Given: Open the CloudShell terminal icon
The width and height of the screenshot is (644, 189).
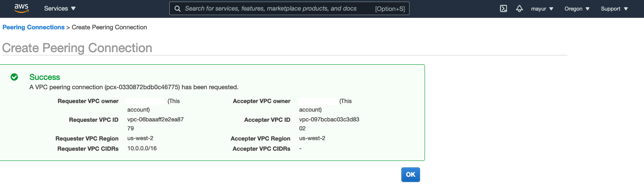Looking at the screenshot, I should click(x=503, y=9).
